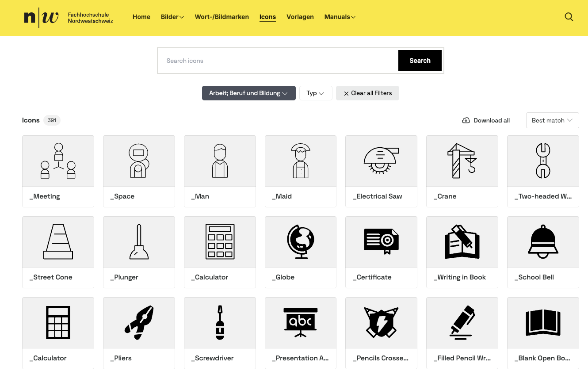Expand the Arbeit; Beruf und Bildung filter

[248, 93]
